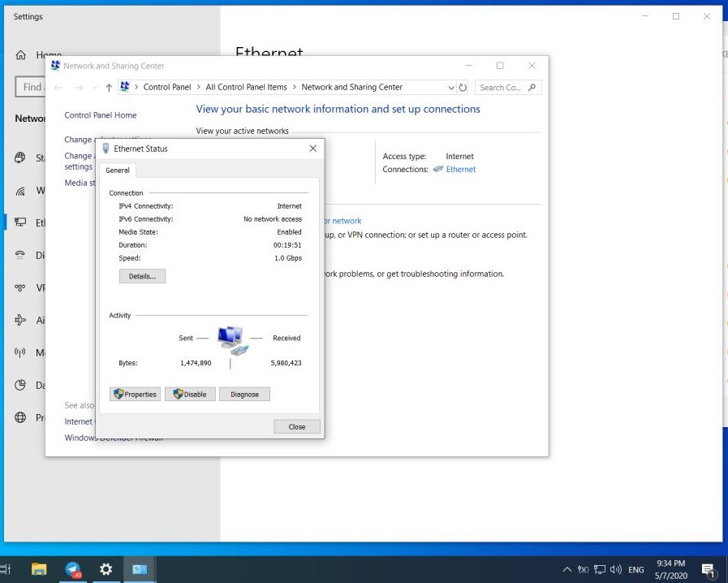
Task: Disable the Ethernet connection
Action: pos(190,395)
